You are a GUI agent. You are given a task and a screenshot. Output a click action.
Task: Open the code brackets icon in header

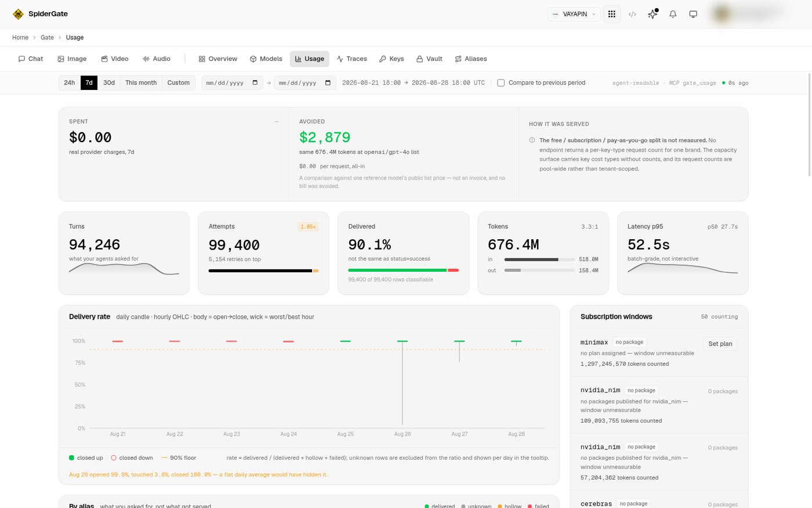(x=632, y=14)
